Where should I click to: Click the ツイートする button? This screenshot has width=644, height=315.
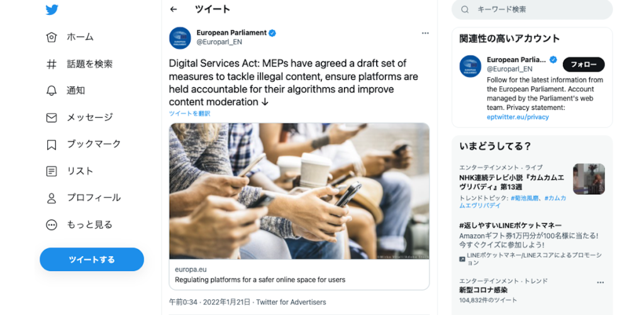point(92,260)
